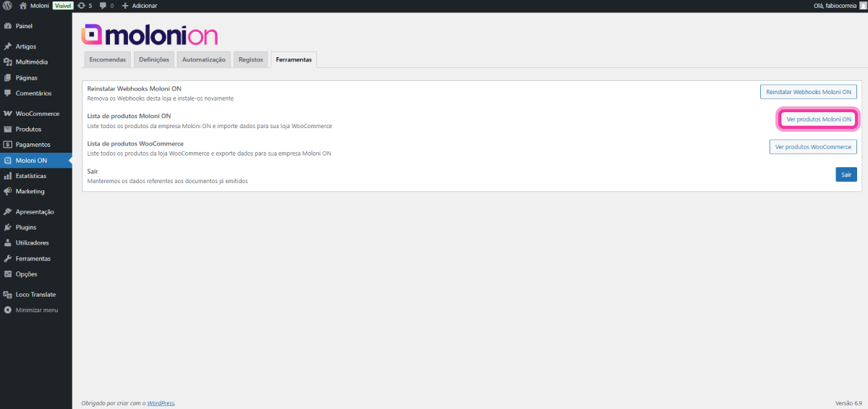This screenshot has width=868, height=409.
Task: Click the Moloni ON logo header
Action: coord(150,35)
